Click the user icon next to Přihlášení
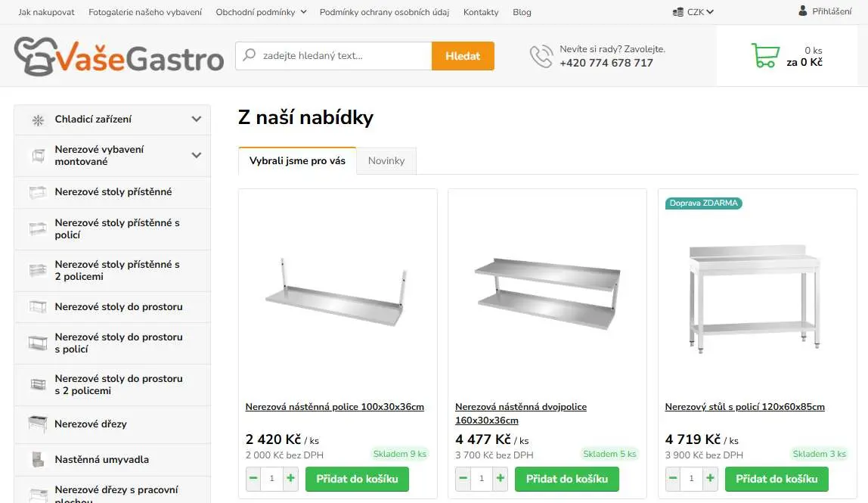The width and height of the screenshot is (868, 503). point(803,11)
